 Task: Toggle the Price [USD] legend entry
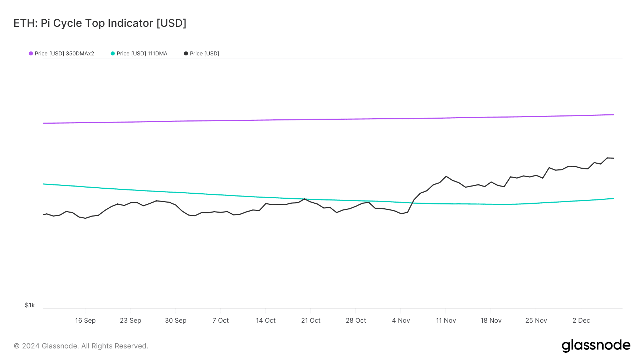[x=201, y=54]
